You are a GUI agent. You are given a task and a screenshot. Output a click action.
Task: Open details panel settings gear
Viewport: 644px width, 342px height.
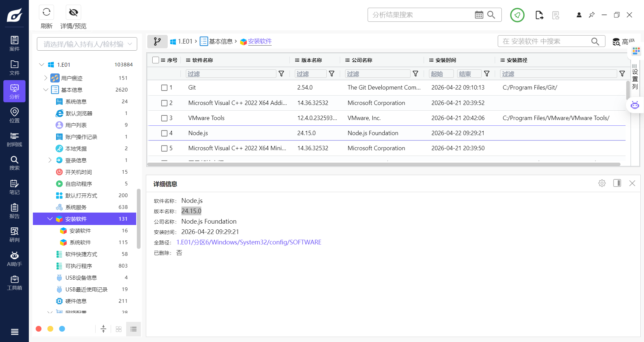click(602, 183)
